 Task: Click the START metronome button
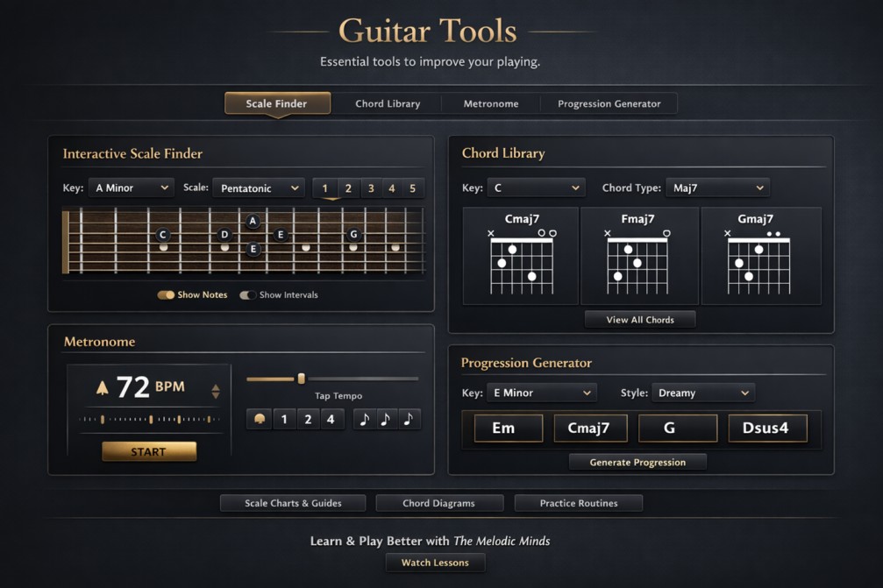[x=149, y=451]
